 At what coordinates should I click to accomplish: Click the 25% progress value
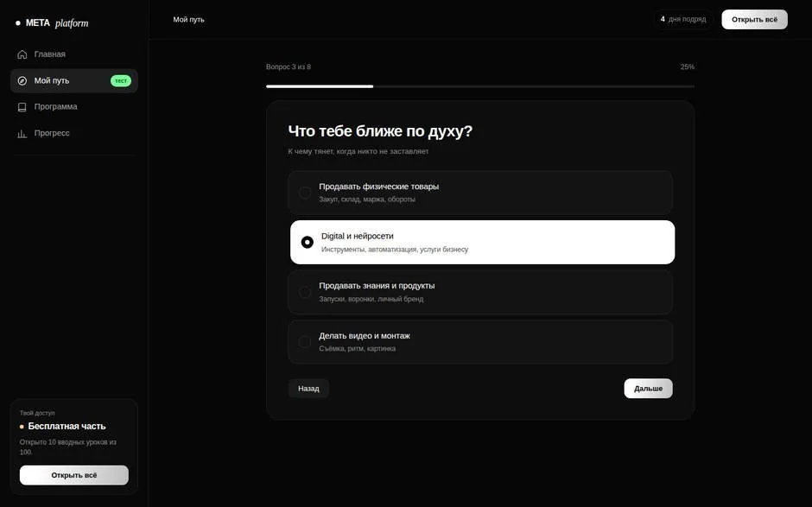point(688,67)
